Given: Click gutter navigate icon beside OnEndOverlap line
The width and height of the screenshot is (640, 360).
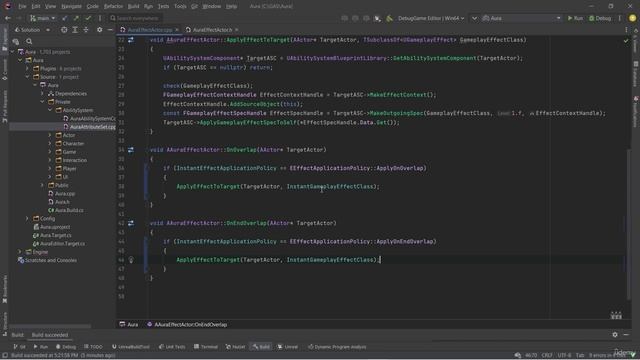Looking at the screenshot, I should [131, 223].
